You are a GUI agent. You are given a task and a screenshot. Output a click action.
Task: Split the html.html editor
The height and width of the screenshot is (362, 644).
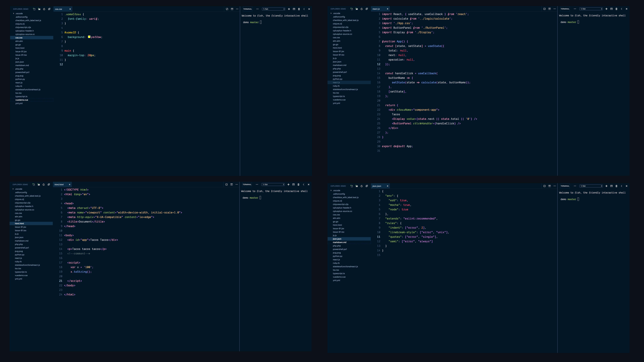point(231,185)
